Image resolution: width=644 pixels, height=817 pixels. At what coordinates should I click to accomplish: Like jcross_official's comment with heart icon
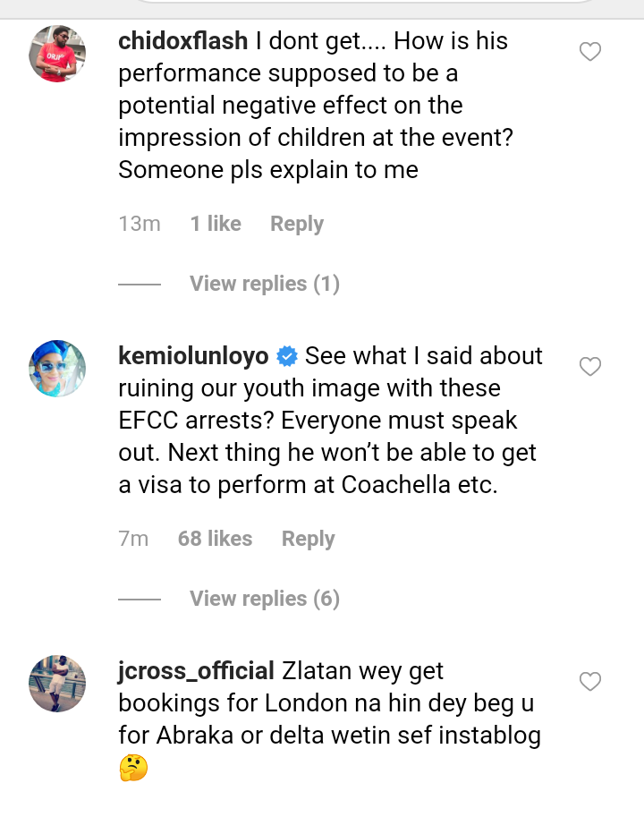[x=590, y=682]
